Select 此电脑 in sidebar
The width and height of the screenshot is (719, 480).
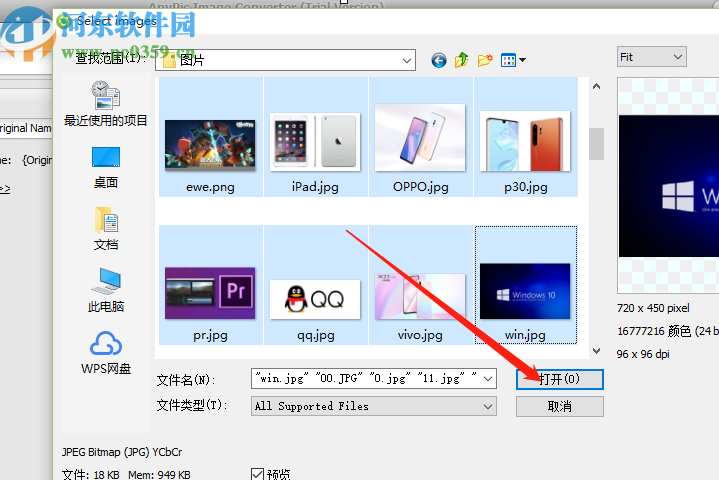(106, 290)
